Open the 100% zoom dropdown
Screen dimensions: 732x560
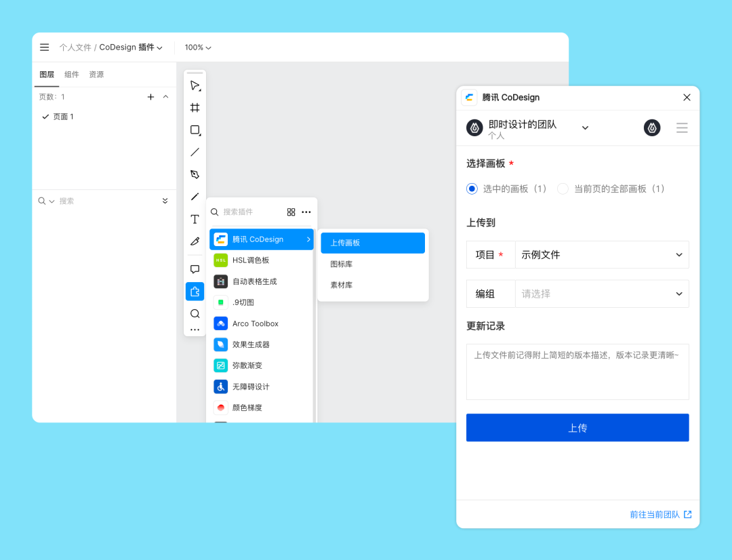[198, 47]
